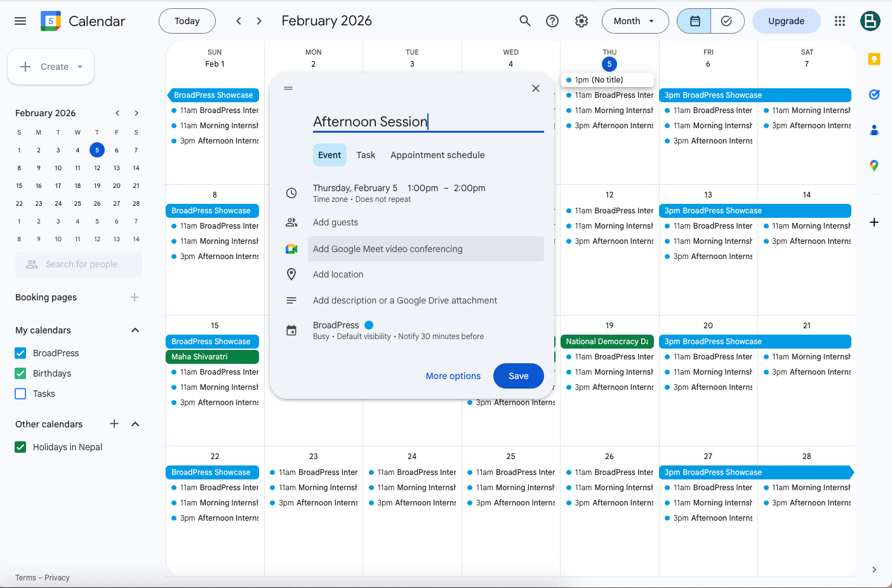Toggle Holidays in Nepal checkbox
This screenshot has height=588, width=892.
pyautogui.click(x=20, y=447)
